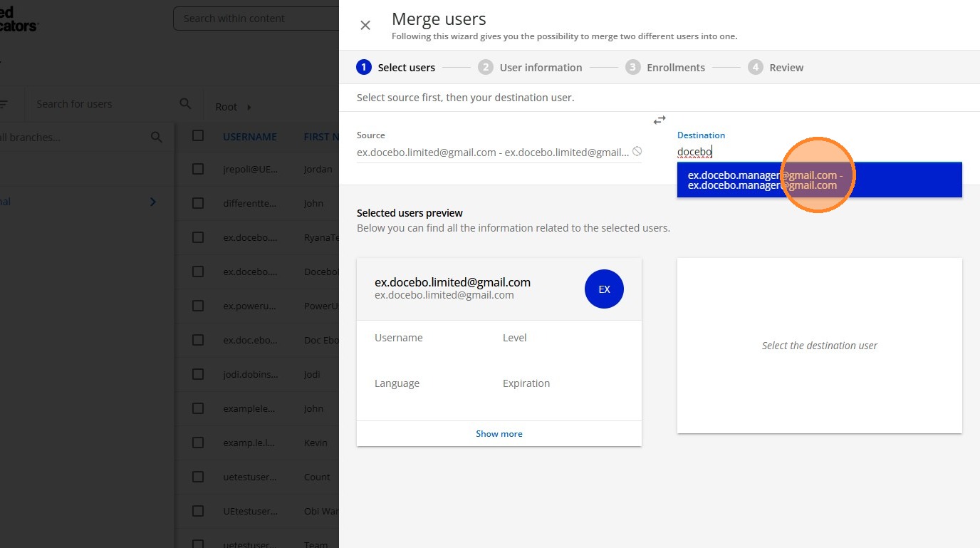Viewport: 980px width, 548px height.
Task: Select the differentte user row checkbox
Action: click(198, 203)
